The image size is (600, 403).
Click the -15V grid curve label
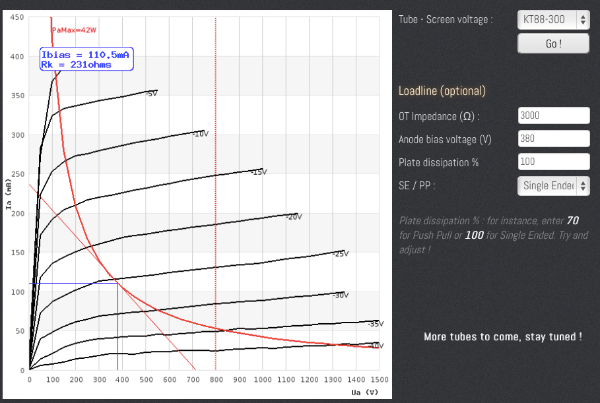(258, 172)
